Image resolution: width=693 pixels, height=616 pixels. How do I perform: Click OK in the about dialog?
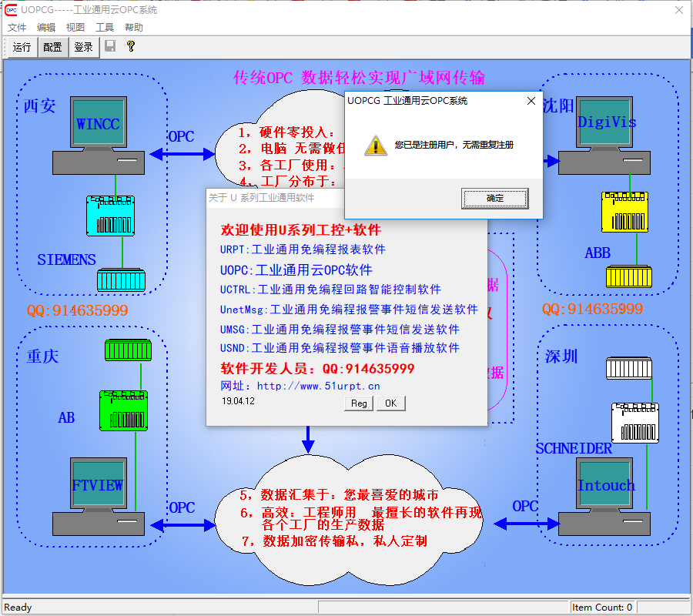[x=390, y=403]
